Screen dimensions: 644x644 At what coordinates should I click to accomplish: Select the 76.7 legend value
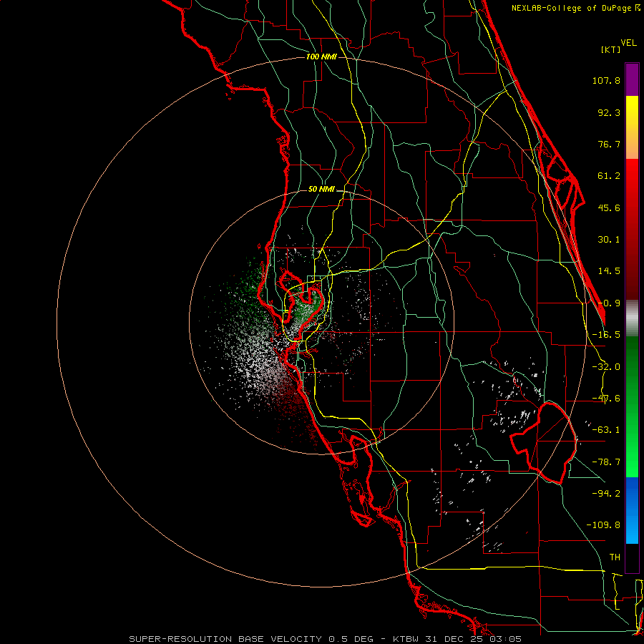point(609,144)
